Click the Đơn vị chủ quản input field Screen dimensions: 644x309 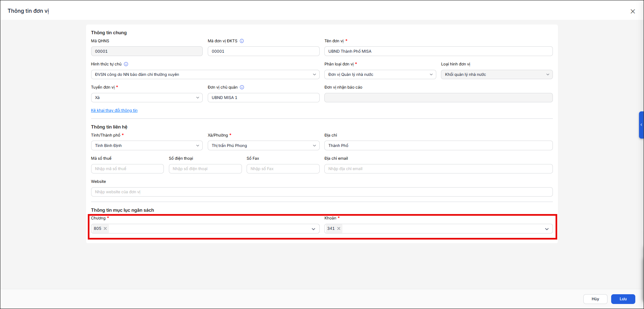point(263,98)
